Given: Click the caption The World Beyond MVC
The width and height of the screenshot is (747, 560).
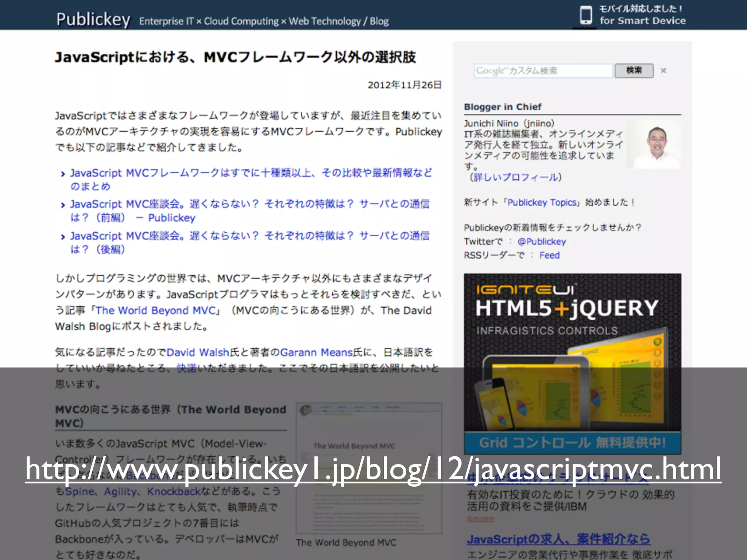Looking at the screenshot, I should [x=346, y=542].
